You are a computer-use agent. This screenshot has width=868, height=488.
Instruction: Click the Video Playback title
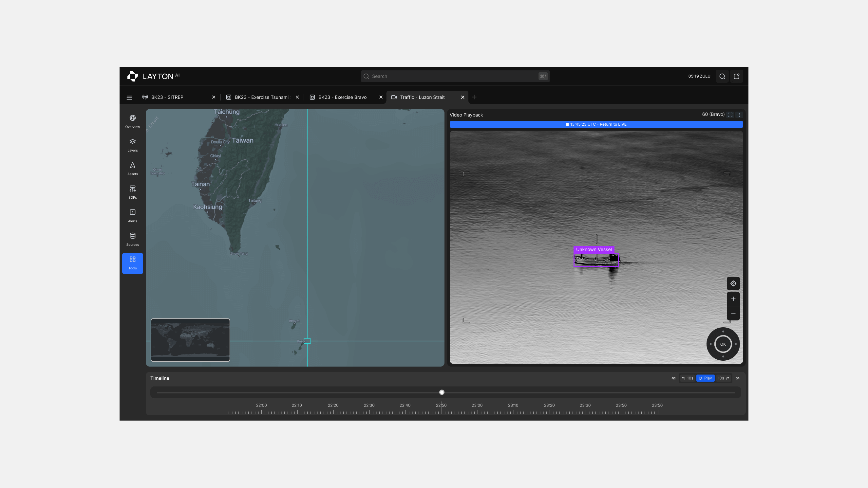pos(466,115)
